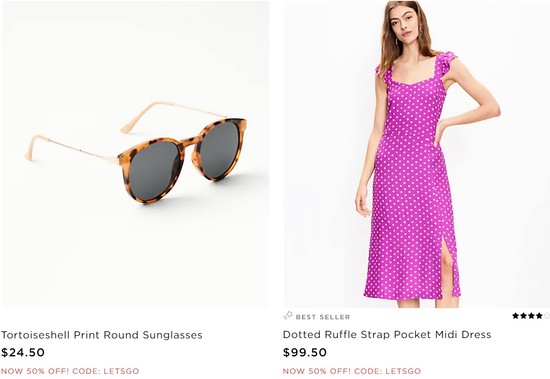The height and width of the screenshot is (379, 550).
Task: Click the $24.50 sunglasses price
Action: 23,352
